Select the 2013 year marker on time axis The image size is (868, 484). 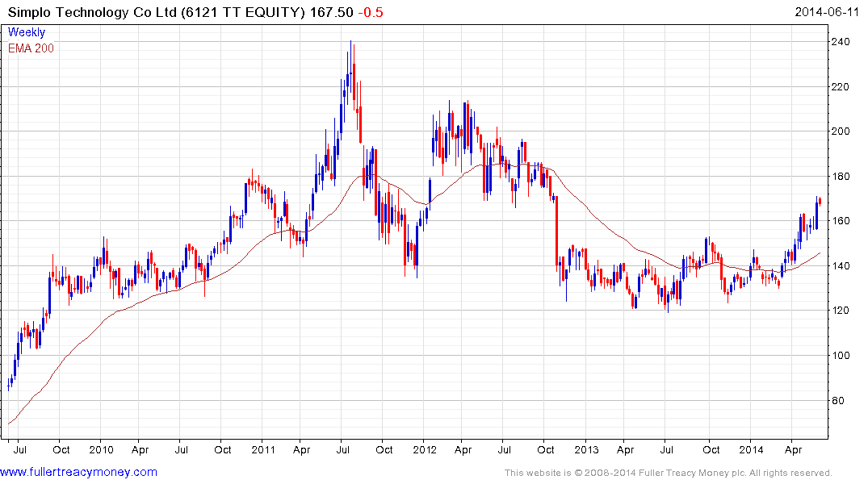586,449
